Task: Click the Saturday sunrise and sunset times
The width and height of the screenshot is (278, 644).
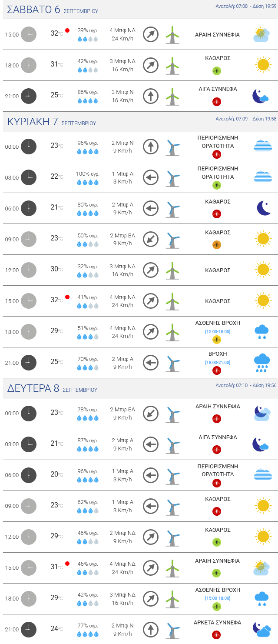Action: [246, 7]
